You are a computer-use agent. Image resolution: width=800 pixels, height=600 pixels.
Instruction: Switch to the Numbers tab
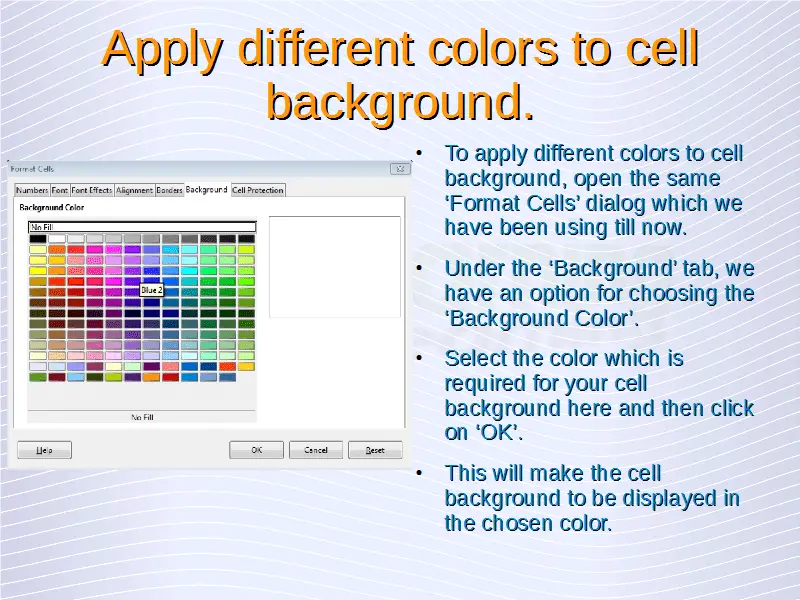(32, 190)
